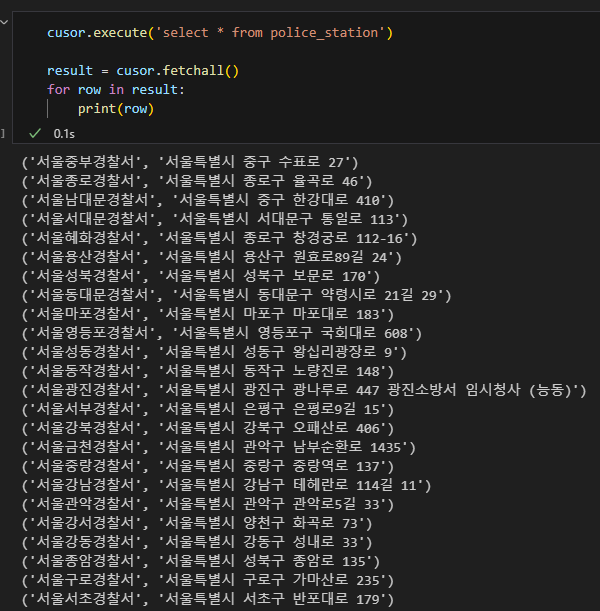This screenshot has height=611, width=600.
Task: Click output row '서울영등포경찰서'
Action: 222,333
